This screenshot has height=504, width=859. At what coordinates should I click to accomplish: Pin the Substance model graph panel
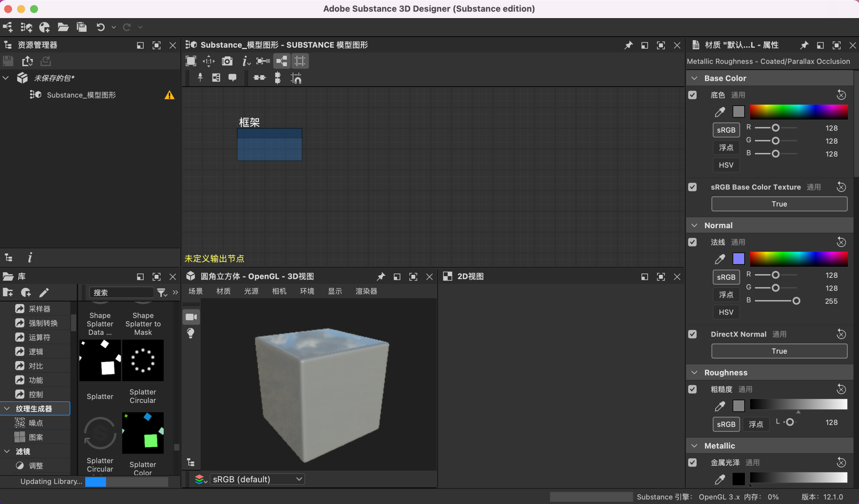pos(628,45)
